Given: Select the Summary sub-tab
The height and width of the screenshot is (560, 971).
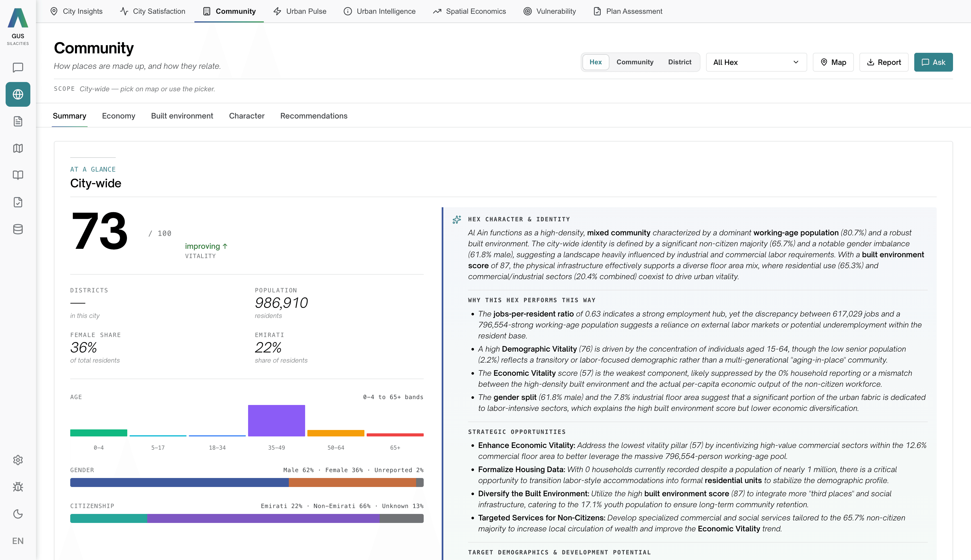Looking at the screenshot, I should tap(69, 116).
